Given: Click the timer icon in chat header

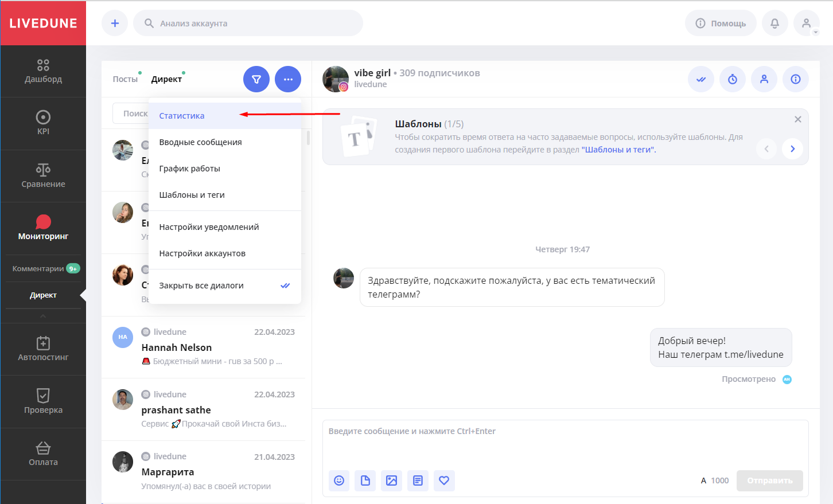Looking at the screenshot, I should point(733,79).
